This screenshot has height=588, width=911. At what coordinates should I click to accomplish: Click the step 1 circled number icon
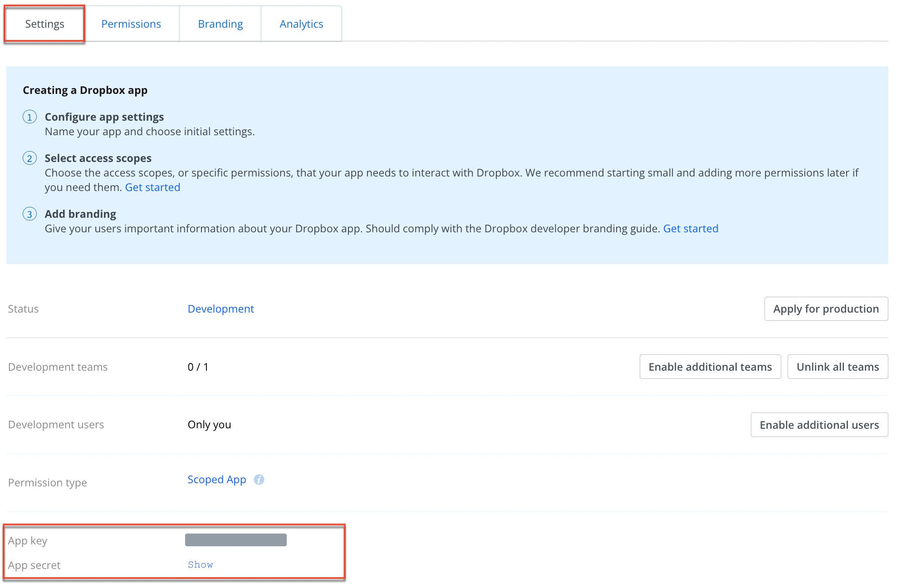(x=29, y=117)
